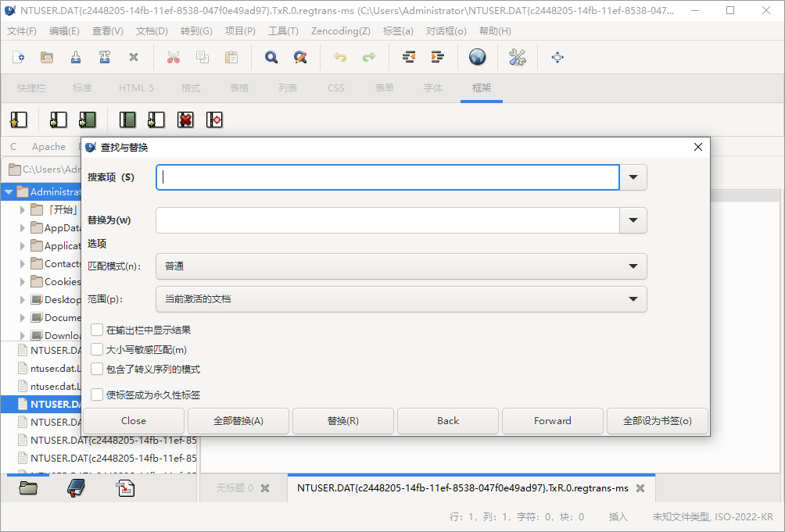
Task: Click the New file icon in toolbar
Action: pyautogui.click(x=18, y=57)
